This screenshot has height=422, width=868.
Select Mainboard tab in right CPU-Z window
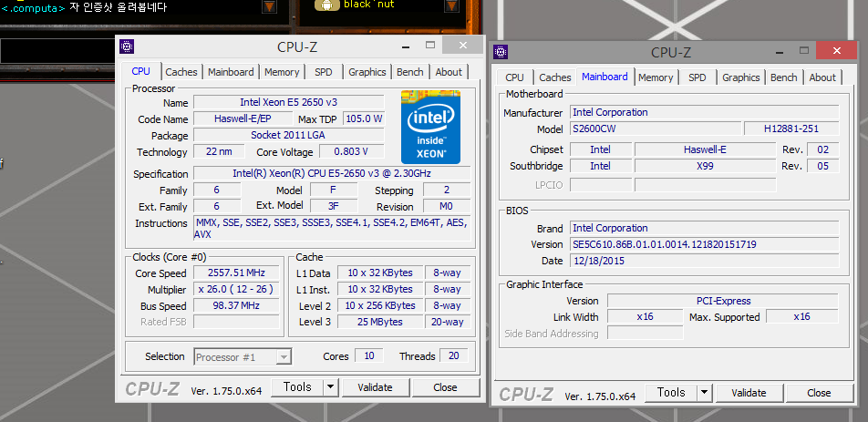click(604, 77)
